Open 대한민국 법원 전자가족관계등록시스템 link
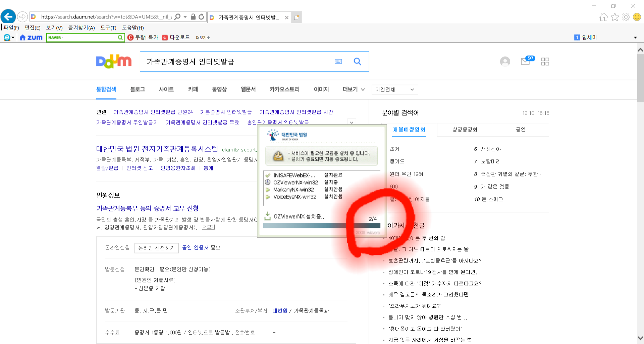The image size is (644, 344). pos(157,149)
